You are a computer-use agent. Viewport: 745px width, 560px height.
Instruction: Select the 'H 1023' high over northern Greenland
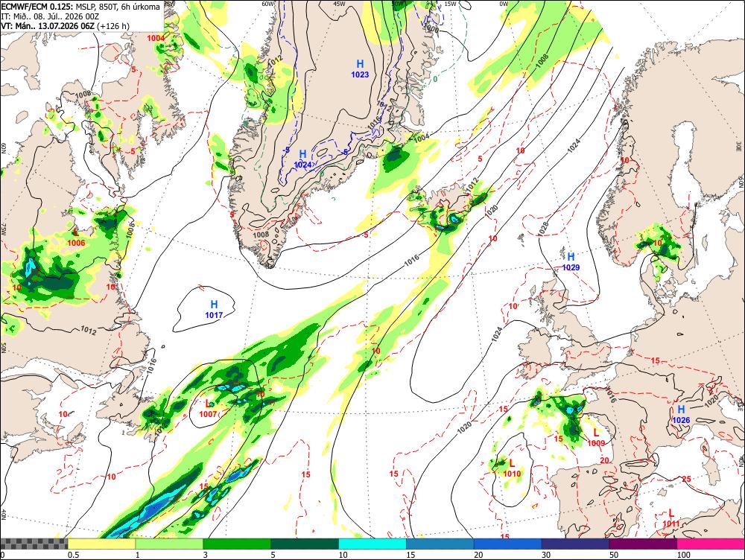coord(360,69)
